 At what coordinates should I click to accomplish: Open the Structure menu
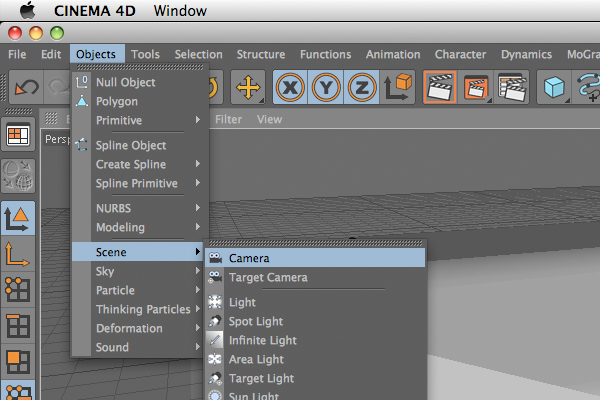(x=261, y=54)
